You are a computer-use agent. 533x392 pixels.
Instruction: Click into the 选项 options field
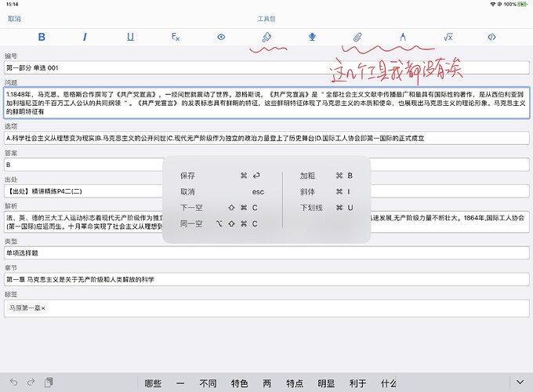coord(266,138)
